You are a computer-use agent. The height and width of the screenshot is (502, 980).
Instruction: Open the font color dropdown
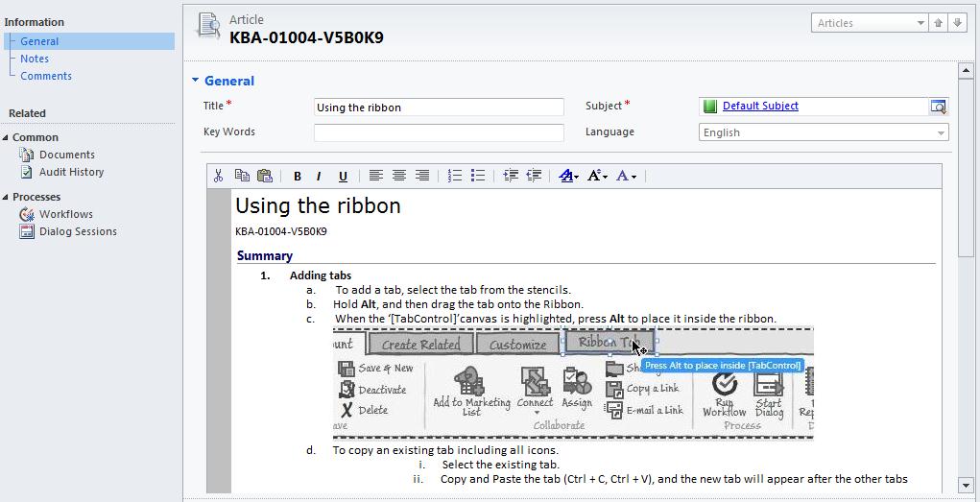click(x=626, y=177)
